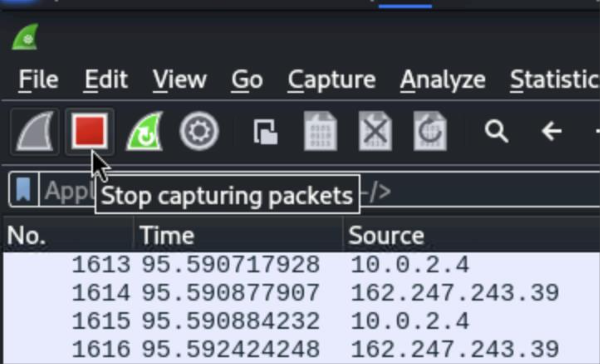The height and width of the screenshot is (364, 600).
Task: Open the Analyze menu
Action: 443,80
